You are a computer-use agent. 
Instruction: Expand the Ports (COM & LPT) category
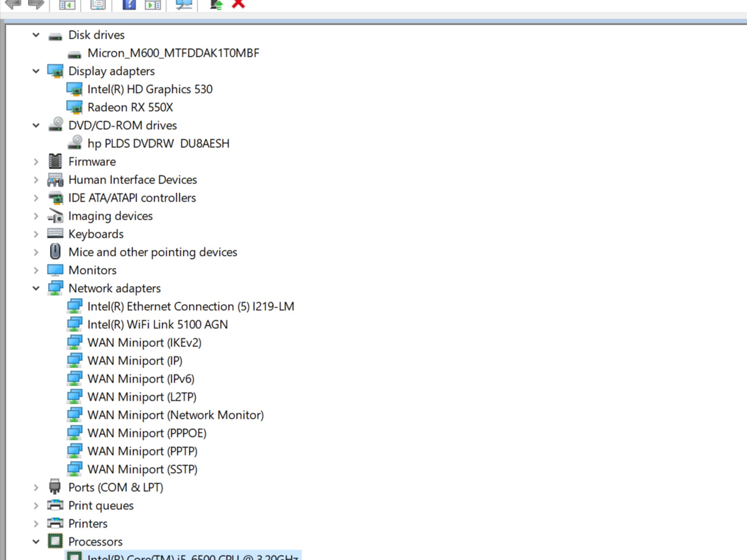coord(36,487)
